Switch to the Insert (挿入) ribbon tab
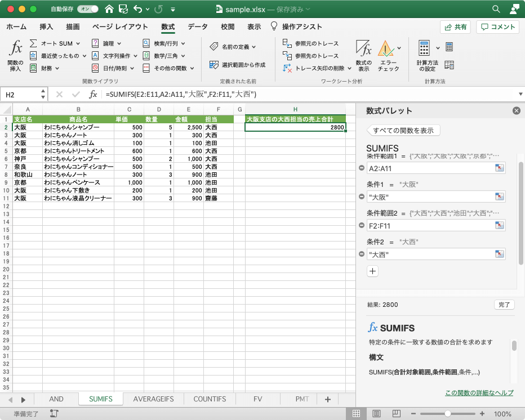Image resolution: width=525 pixels, height=420 pixels. (46, 27)
